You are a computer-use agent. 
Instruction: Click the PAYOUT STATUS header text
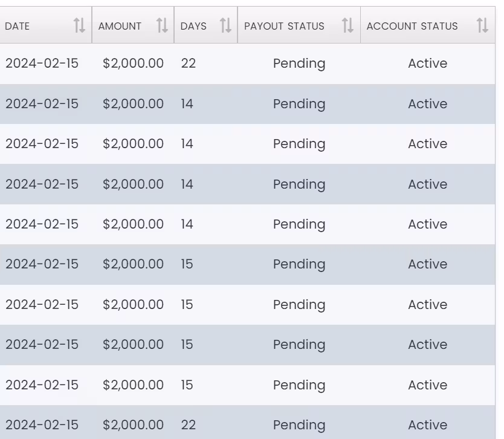tap(284, 27)
